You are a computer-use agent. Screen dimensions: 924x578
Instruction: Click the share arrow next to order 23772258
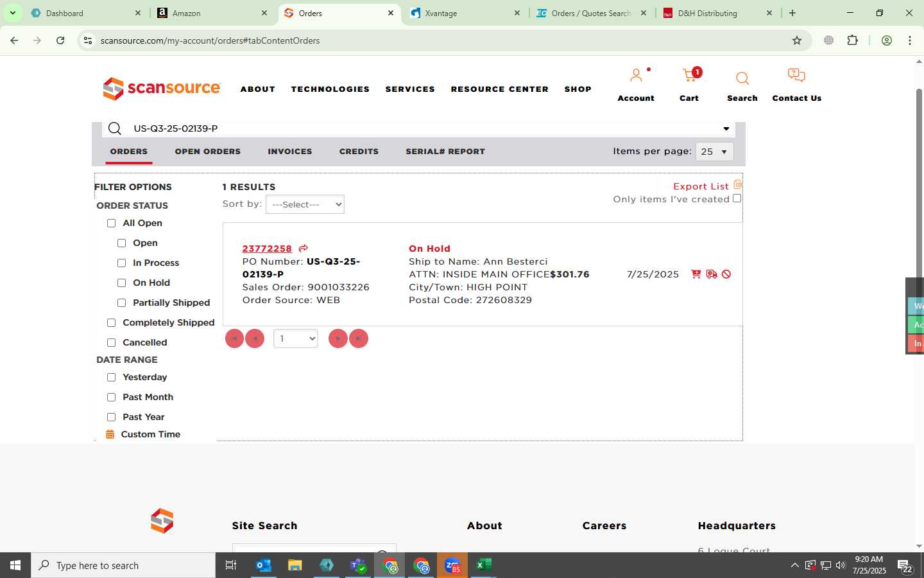304,249
